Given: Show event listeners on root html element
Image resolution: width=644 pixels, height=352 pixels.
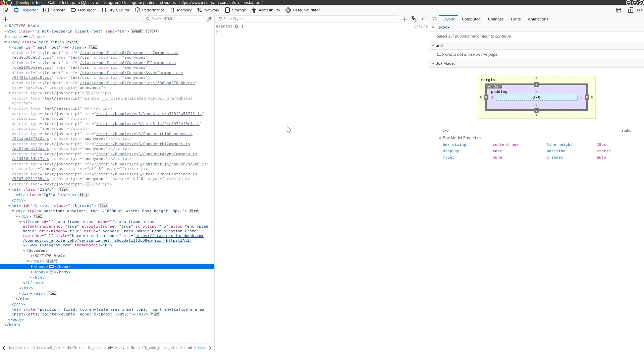Looking at the screenshot, I should point(137,31).
